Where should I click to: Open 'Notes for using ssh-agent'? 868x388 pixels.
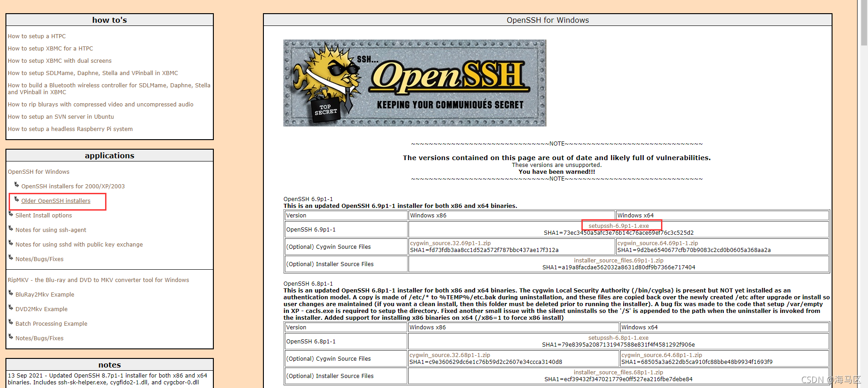[x=51, y=230]
